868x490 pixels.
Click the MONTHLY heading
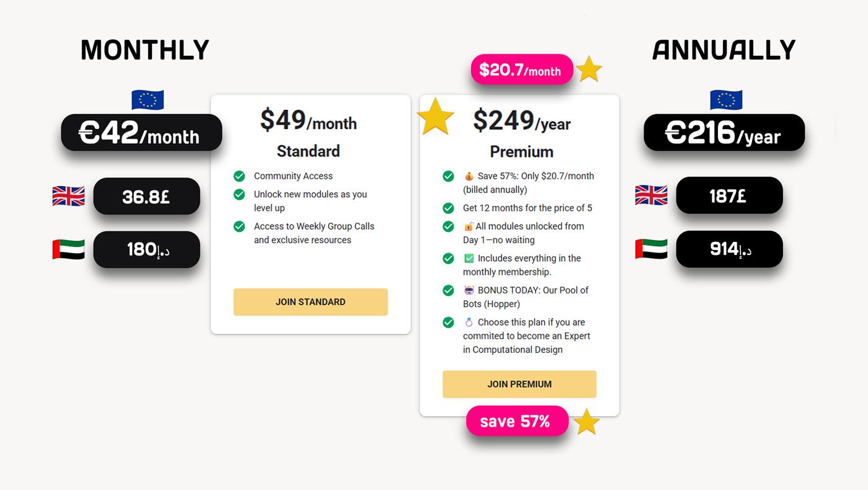click(x=144, y=50)
